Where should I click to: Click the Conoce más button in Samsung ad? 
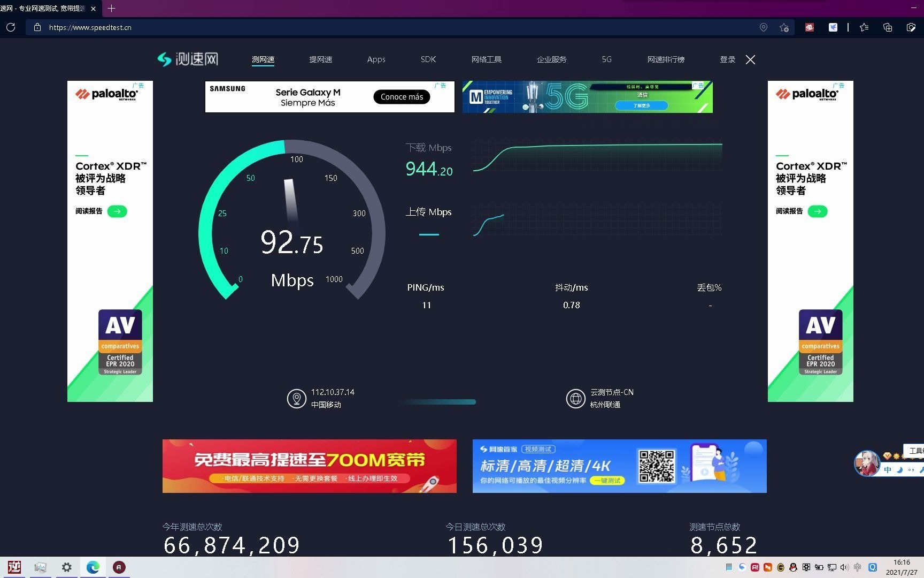pos(402,96)
